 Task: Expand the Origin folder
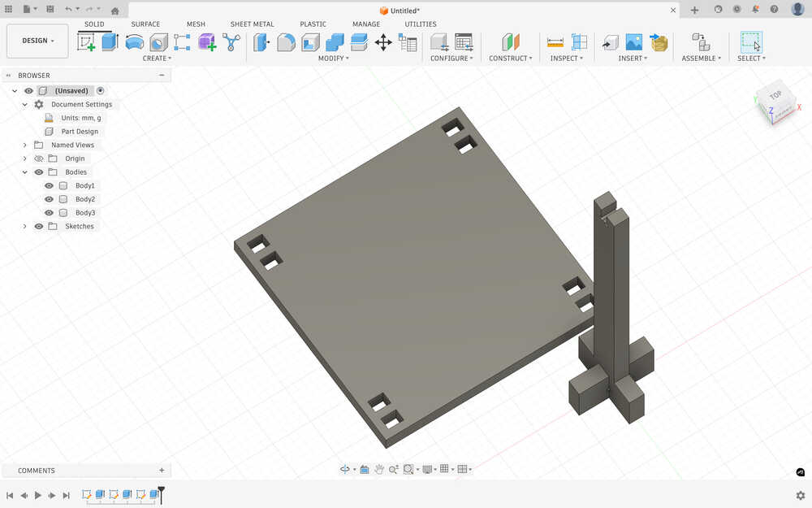[24, 158]
